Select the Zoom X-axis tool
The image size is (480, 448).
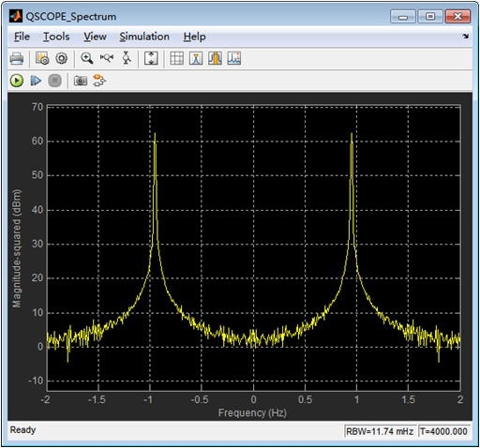coord(107,58)
